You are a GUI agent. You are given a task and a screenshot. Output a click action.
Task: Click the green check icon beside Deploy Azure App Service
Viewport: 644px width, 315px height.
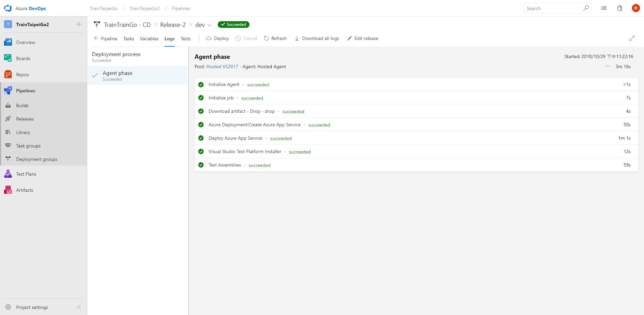pyautogui.click(x=201, y=138)
